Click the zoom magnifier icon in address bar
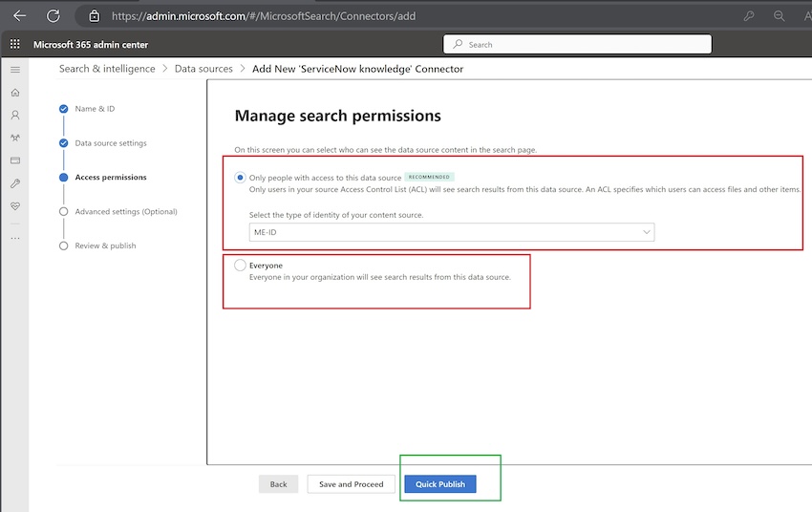This screenshot has height=512, width=812. (779, 16)
